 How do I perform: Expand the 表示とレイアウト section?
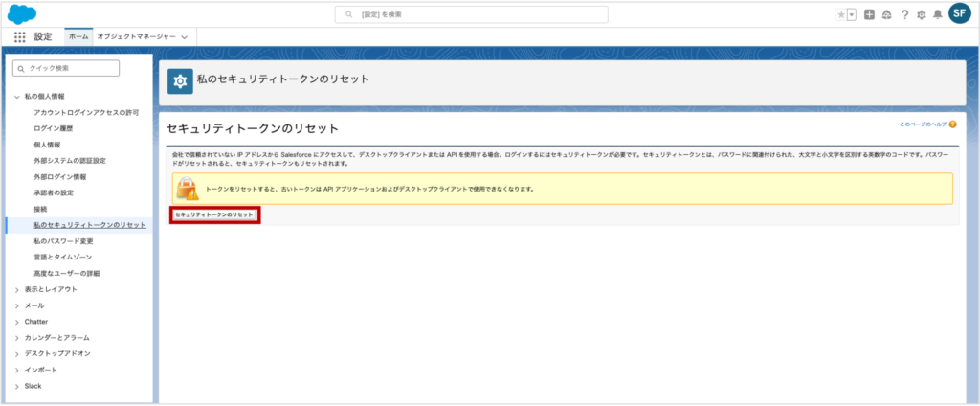[16, 289]
